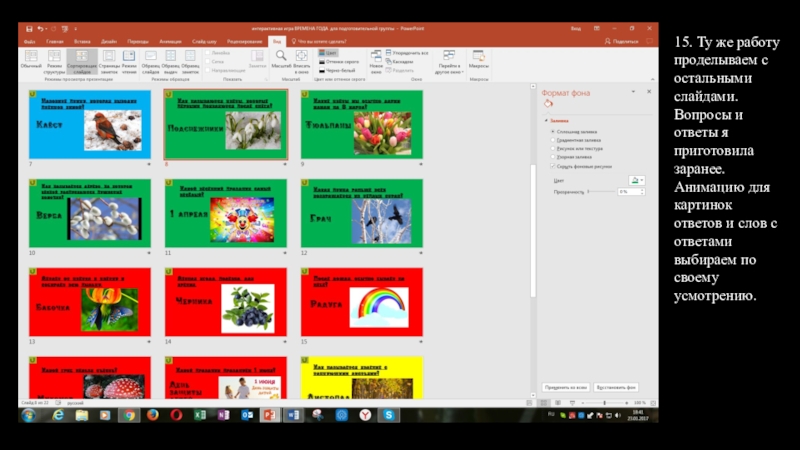Open Firefox from the taskbar
The width and height of the screenshot is (800, 450).
click(x=153, y=415)
